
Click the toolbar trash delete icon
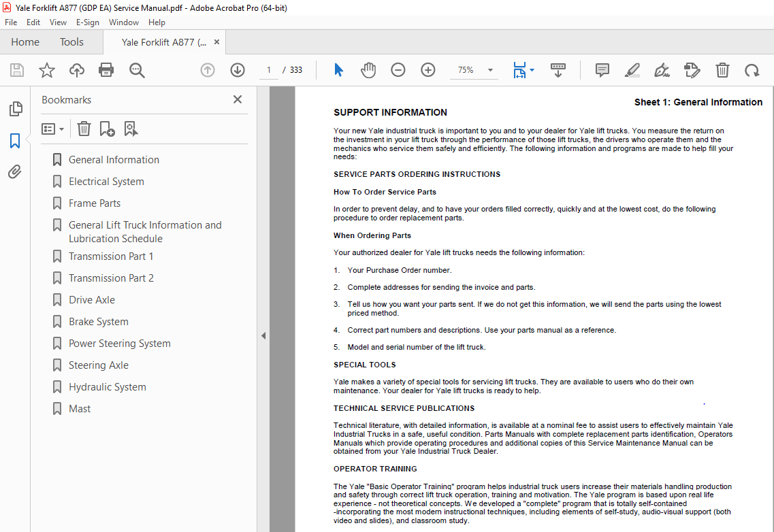722,70
